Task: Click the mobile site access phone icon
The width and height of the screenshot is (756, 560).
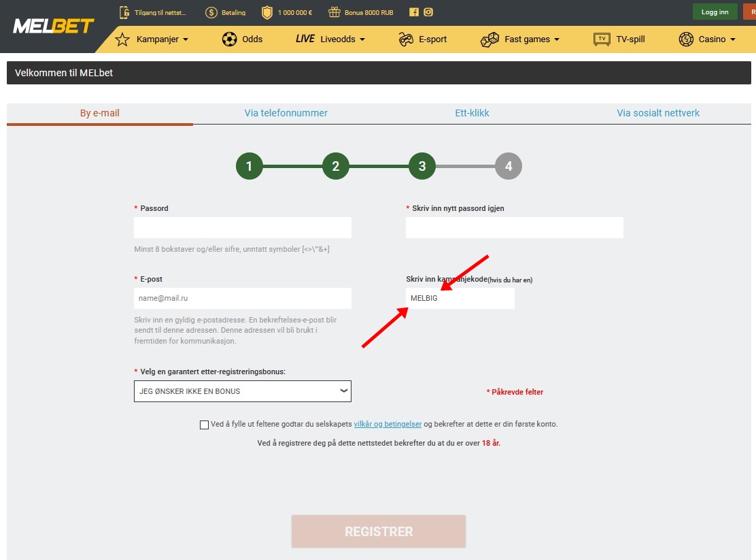Action: click(x=124, y=12)
